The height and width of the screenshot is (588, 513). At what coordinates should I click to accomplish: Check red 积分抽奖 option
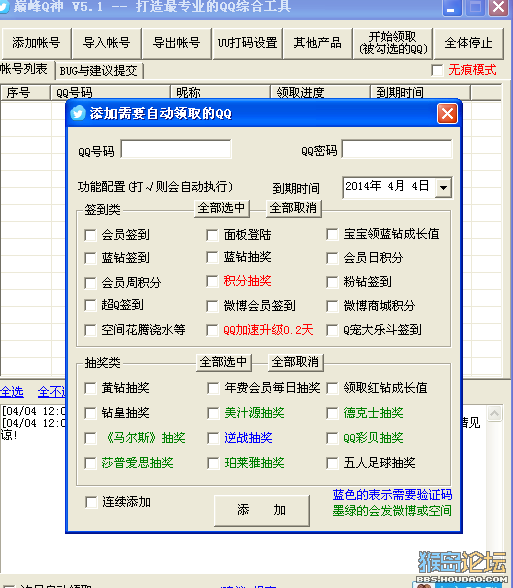point(212,281)
